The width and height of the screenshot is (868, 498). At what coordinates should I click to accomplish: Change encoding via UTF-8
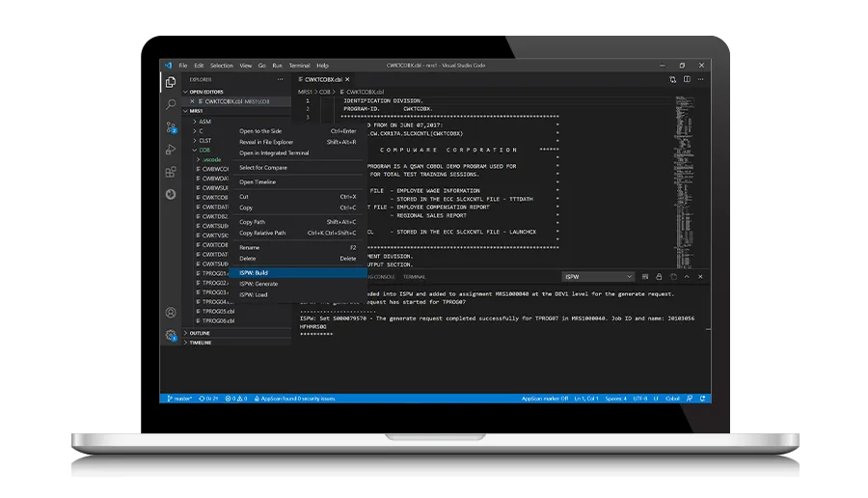pyautogui.click(x=640, y=399)
